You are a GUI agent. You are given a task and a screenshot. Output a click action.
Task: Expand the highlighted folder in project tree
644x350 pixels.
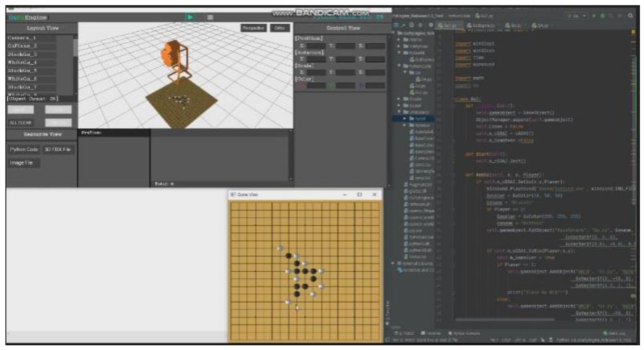(x=405, y=118)
